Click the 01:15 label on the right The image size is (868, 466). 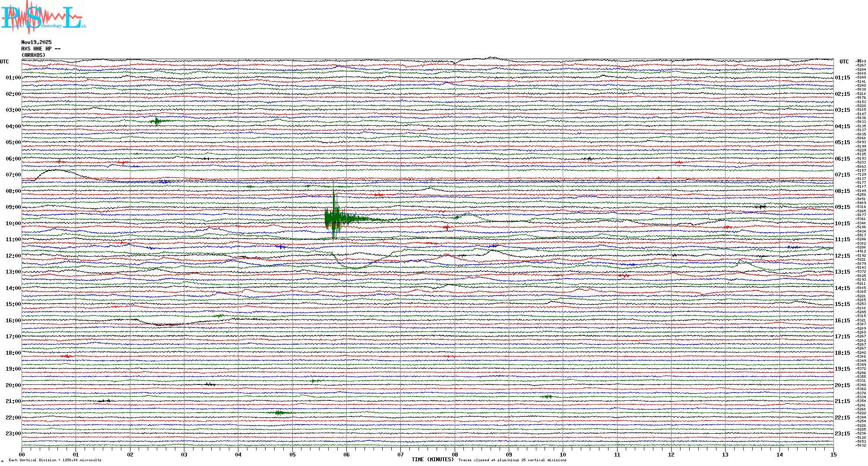coord(842,78)
